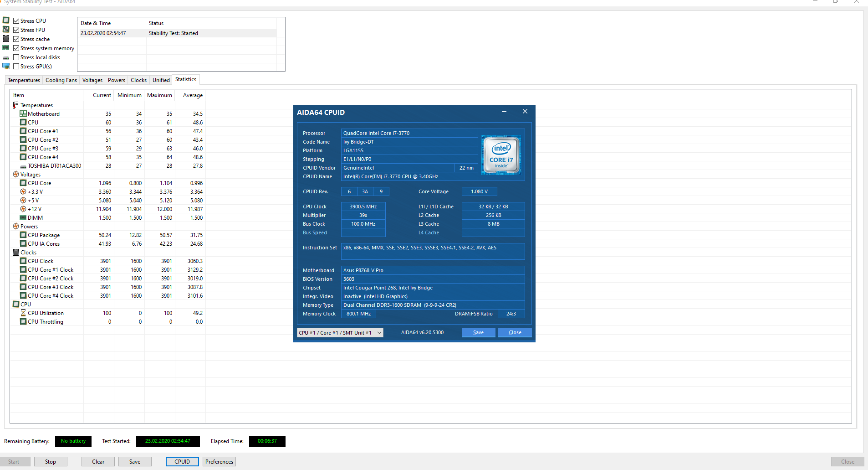This screenshot has width=868, height=470.
Task: Open the CPU core selection dropdown
Action: [x=340, y=333]
